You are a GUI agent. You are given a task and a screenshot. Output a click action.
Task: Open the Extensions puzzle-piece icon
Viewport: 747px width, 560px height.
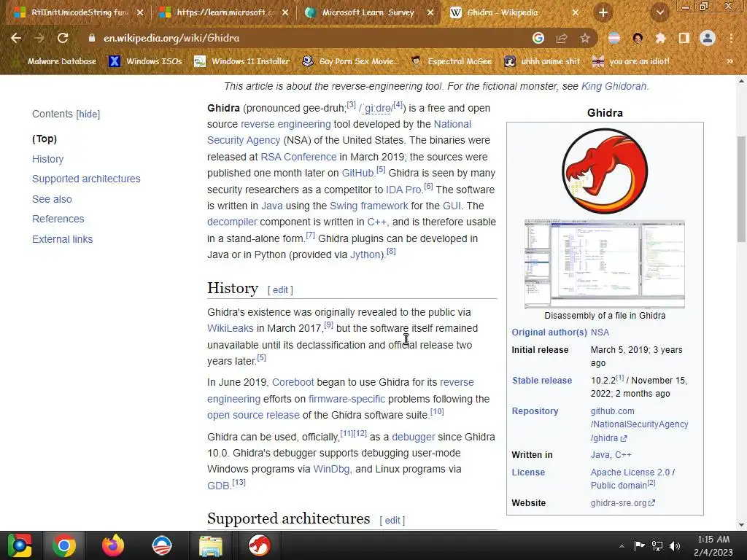click(x=660, y=38)
